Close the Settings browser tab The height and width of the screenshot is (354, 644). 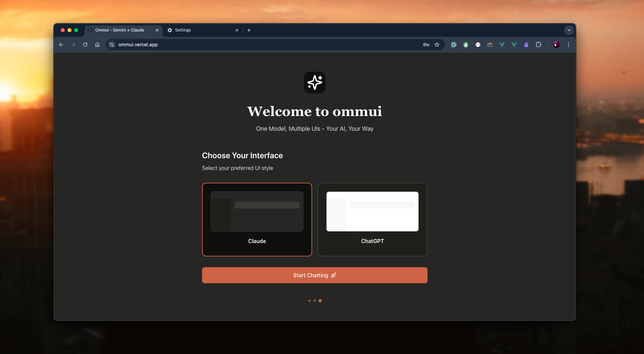[237, 30]
